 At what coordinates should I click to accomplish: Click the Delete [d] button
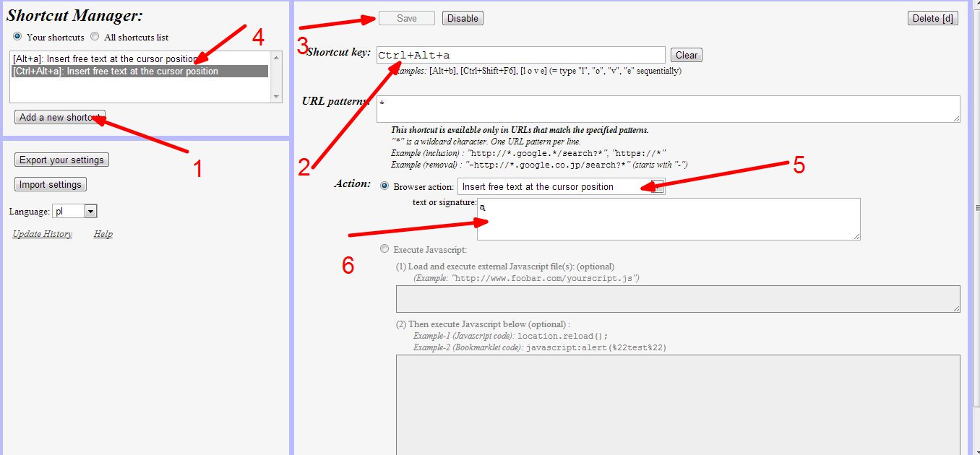pos(932,19)
